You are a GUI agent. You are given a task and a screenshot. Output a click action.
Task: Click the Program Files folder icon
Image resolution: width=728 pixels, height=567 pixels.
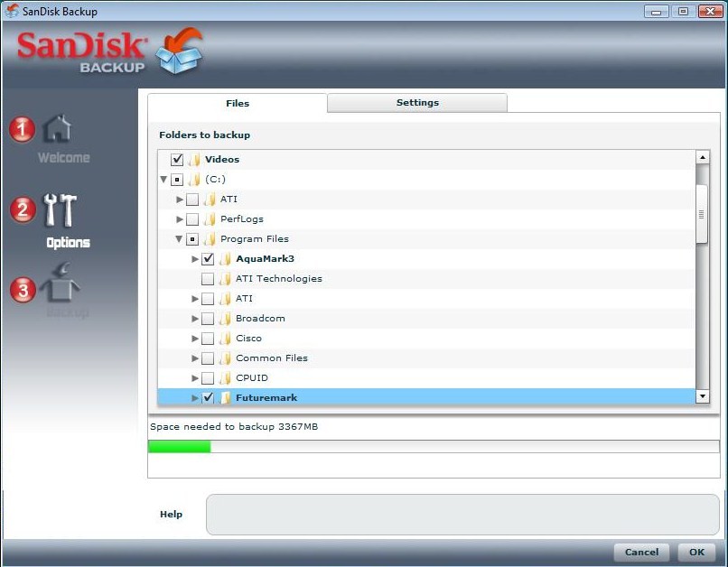[210, 239]
